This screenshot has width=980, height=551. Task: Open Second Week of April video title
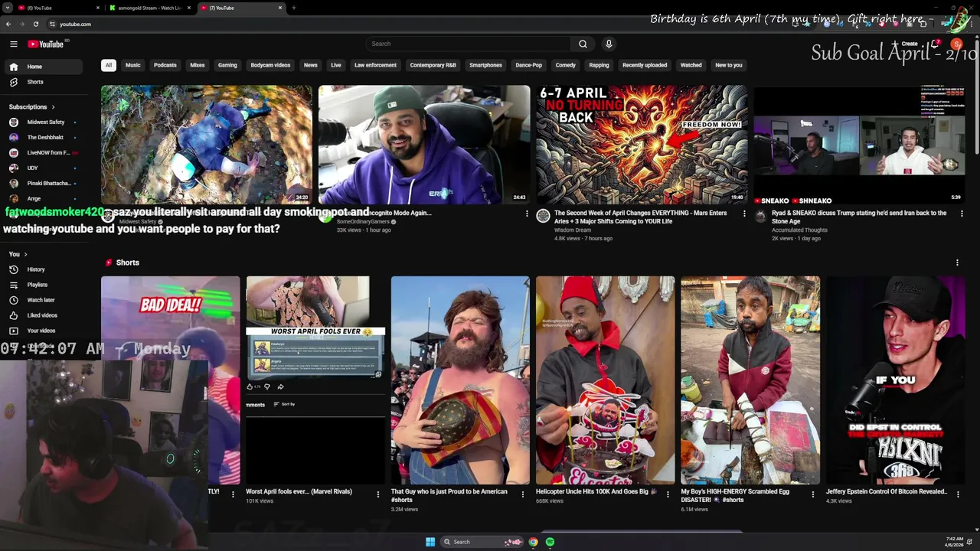641,217
